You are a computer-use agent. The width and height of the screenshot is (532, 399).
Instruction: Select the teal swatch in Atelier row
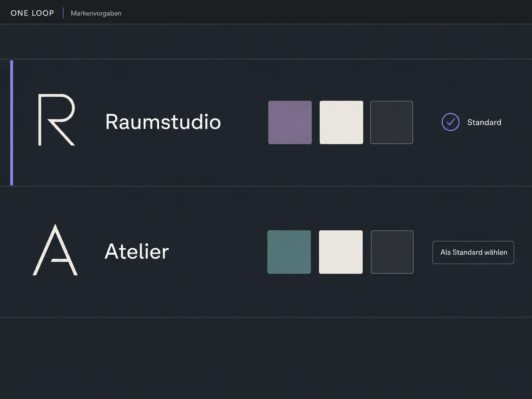289,252
